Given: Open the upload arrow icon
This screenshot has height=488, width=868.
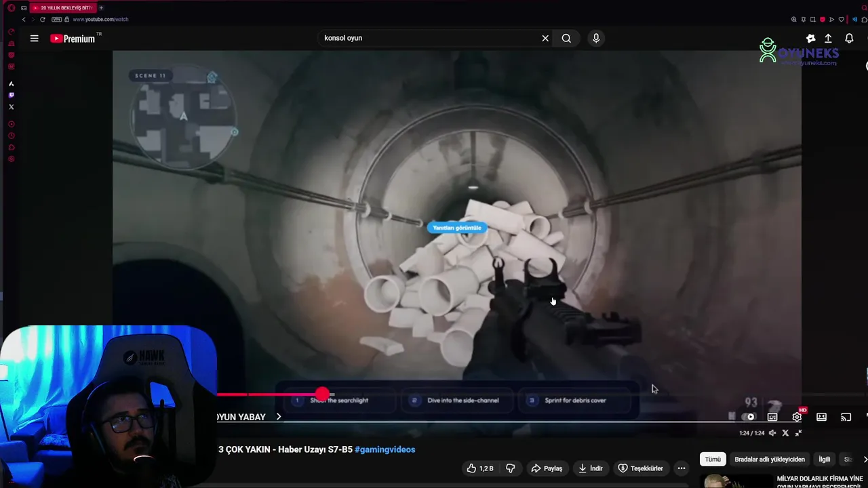Looking at the screenshot, I should pyautogui.click(x=828, y=39).
